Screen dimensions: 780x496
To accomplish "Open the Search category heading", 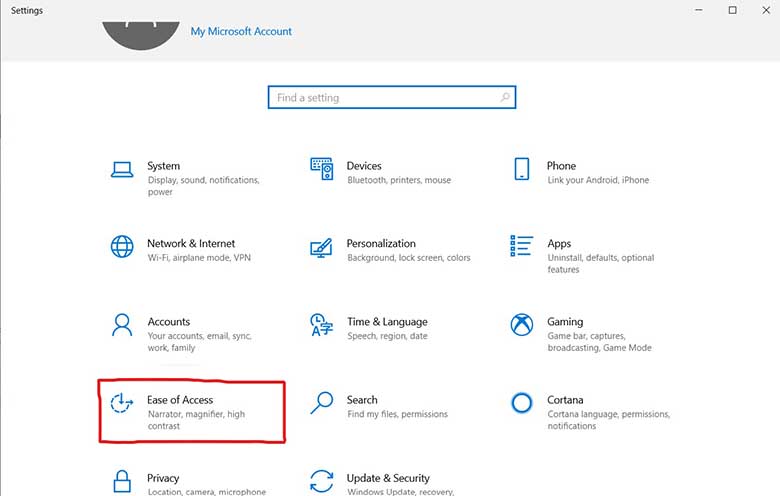I will [362, 399].
